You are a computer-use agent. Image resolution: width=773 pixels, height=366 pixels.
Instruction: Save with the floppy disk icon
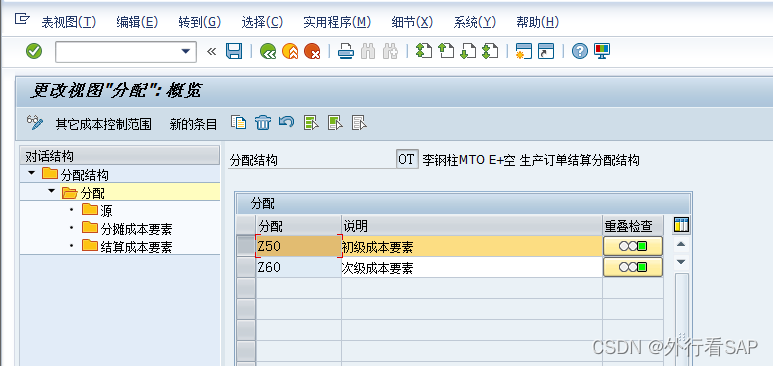(x=234, y=51)
